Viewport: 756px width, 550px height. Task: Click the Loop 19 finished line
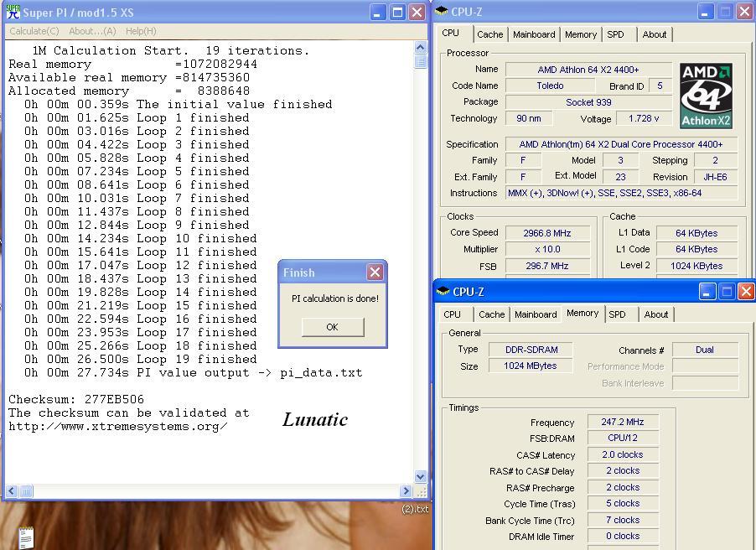140,360
